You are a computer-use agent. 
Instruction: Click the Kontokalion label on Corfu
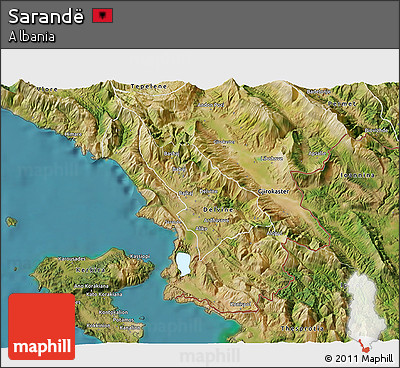(113, 312)
